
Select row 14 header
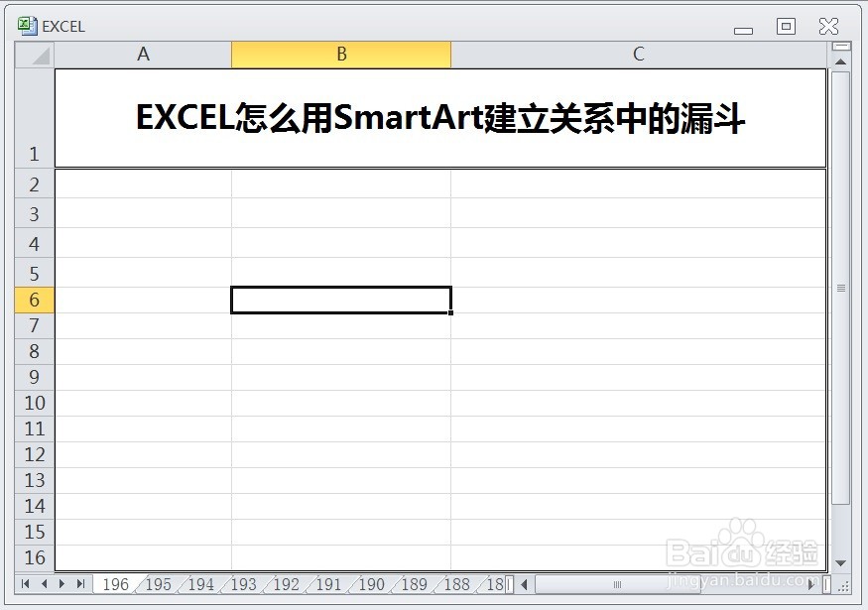(x=35, y=506)
